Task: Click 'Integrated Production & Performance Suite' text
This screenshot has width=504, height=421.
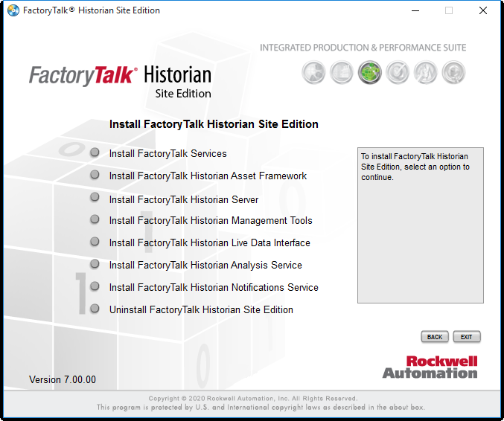Action: [363, 48]
